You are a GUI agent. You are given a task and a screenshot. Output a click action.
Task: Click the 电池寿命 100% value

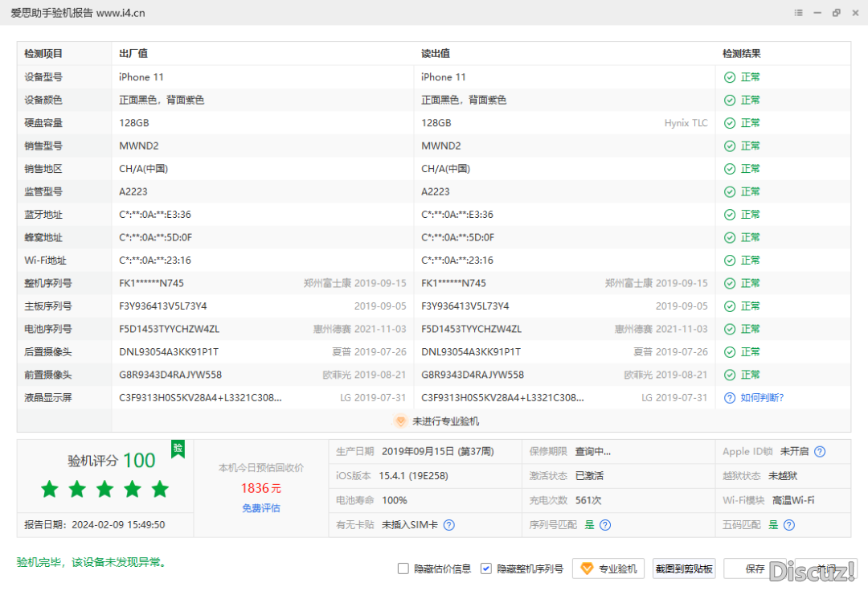pyautogui.click(x=394, y=500)
